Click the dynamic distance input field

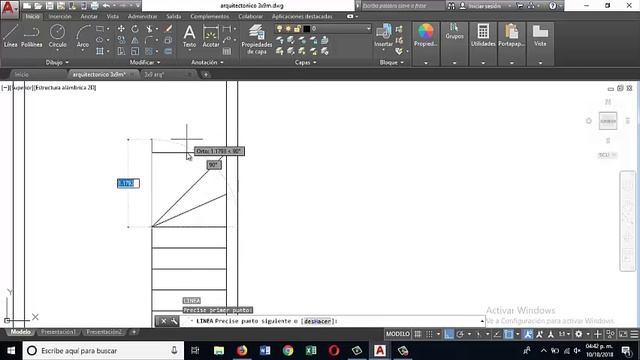pos(128,183)
